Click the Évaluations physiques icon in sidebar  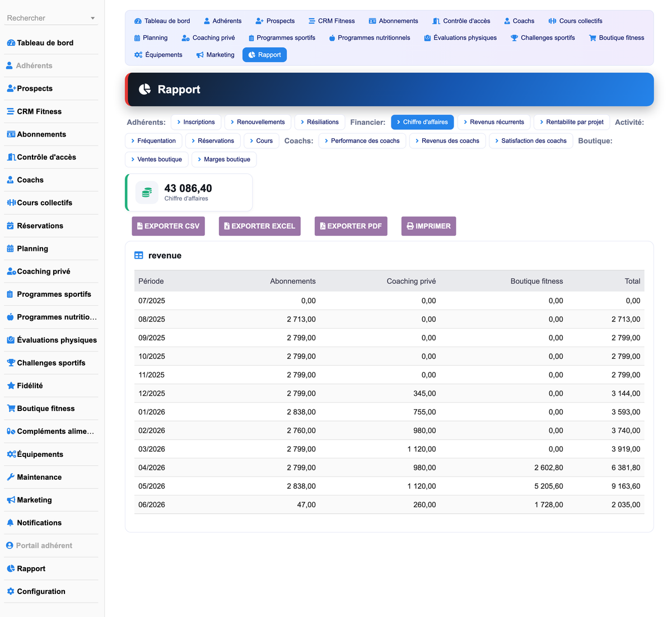coord(11,340)
